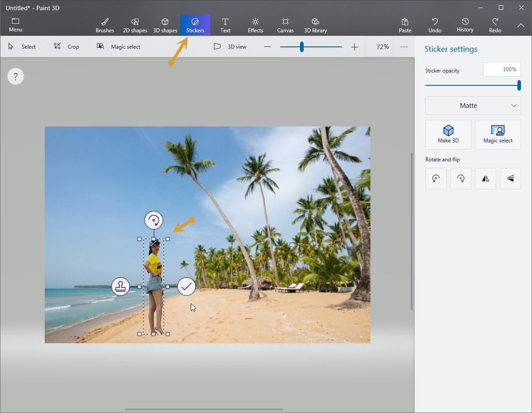Image resolution: width=532 pixels, height=413 pixels.
Task: Open the more options ellipsis menu
Action: click(x=404, y=46)
